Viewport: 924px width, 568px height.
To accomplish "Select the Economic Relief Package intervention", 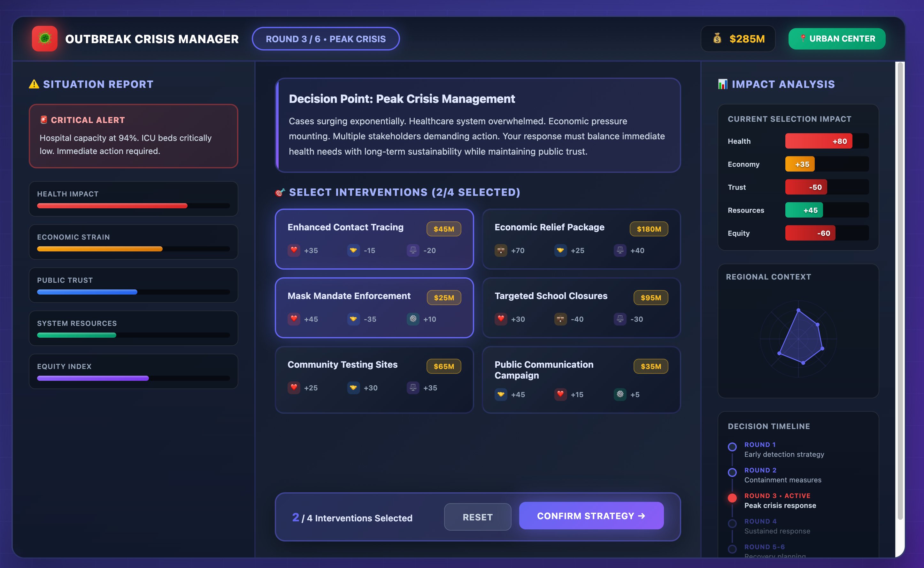I will click(581, 239).
